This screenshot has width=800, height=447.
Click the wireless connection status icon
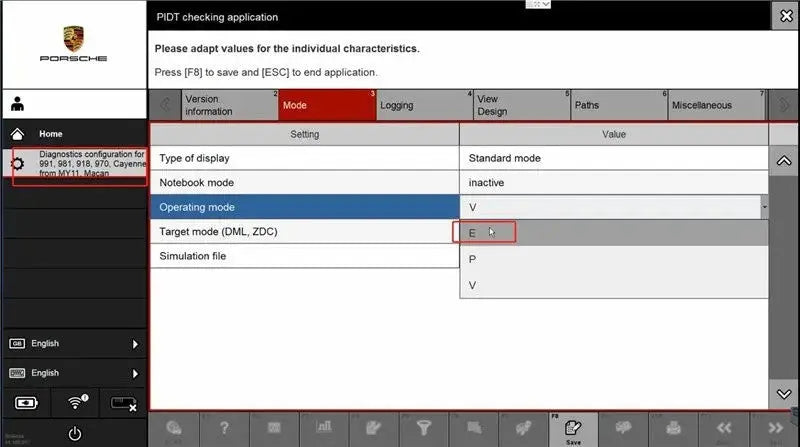tap(76, 403)
